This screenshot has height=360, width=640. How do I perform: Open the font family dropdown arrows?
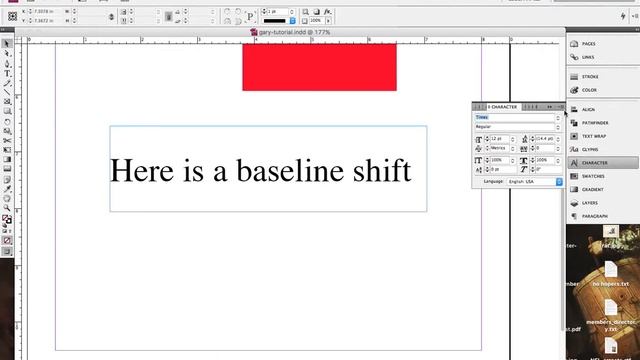click(558, 118)
